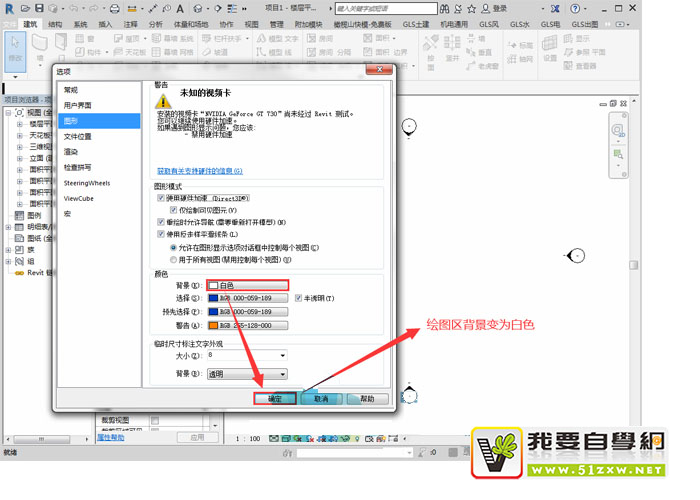Click the help question mark icon

[575, 8]
